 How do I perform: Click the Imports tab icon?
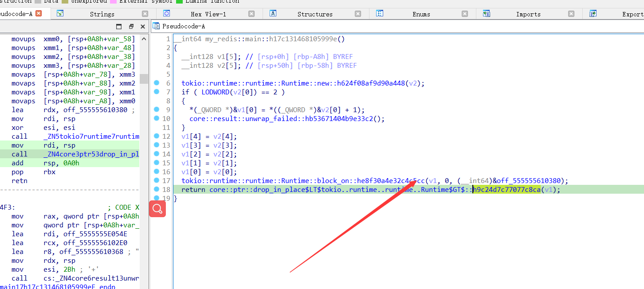coord(487,14)
